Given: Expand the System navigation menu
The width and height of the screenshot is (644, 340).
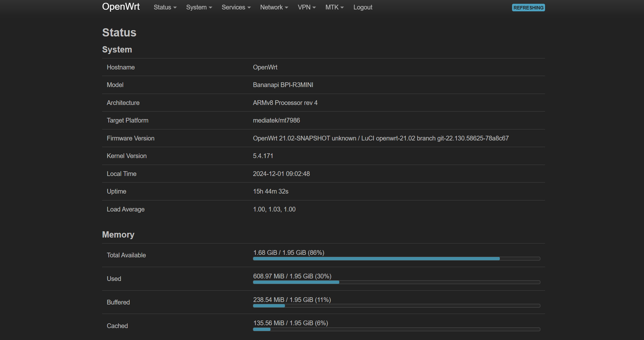Looking at the screenshot, I should click(x=199, y=7).
